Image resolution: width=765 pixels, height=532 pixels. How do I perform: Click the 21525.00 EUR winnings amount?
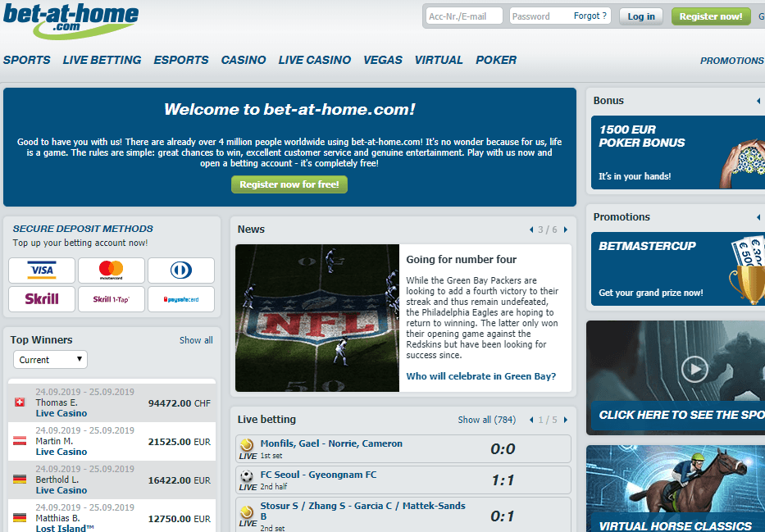pyautogui.click(x=179, y=442)
